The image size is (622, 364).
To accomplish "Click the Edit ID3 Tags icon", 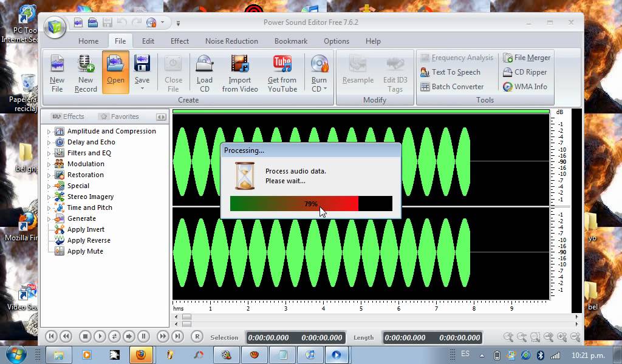I will coord(395,64).
